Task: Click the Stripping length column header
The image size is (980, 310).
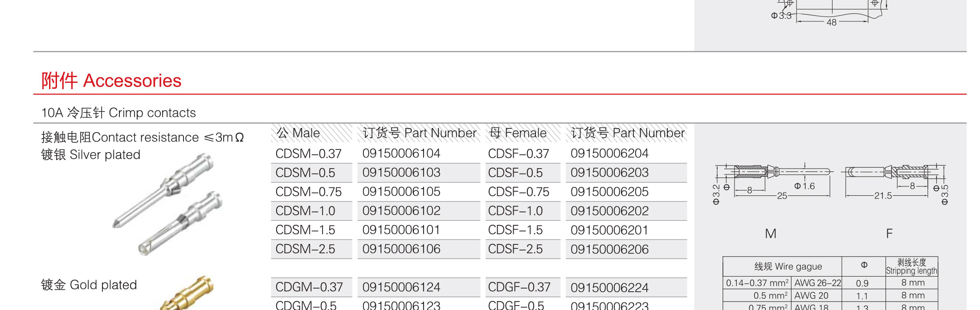Action: (911, 267)
